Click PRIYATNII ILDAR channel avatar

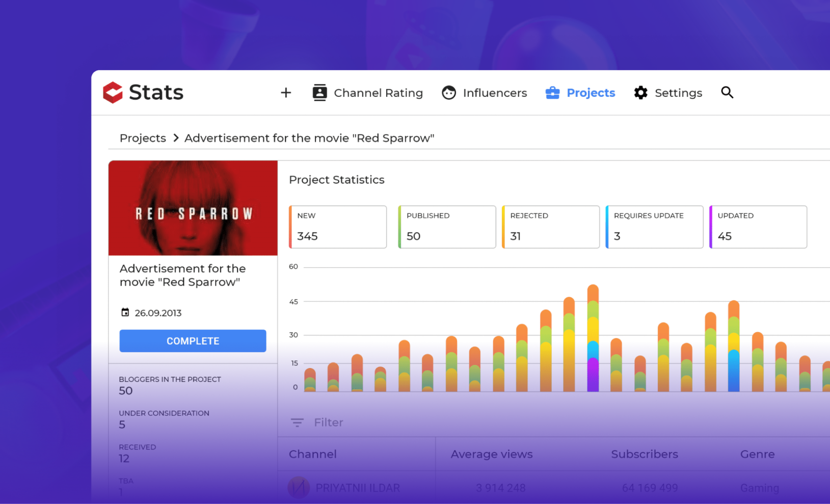[x=299, y=488]
